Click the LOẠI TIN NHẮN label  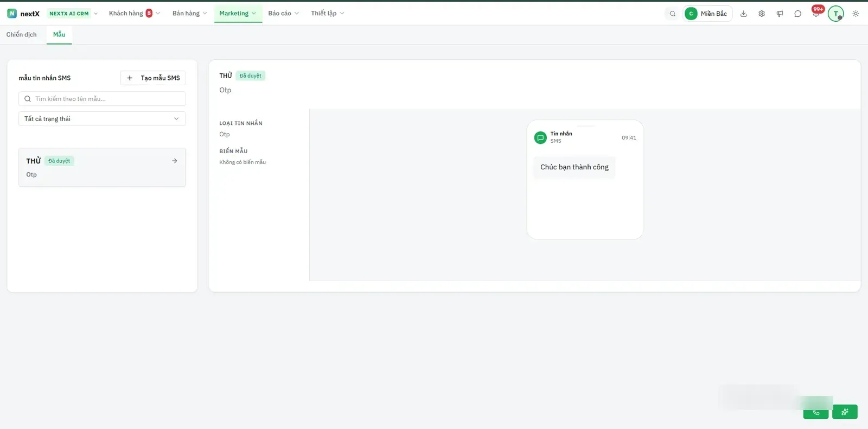click(241, 123)
